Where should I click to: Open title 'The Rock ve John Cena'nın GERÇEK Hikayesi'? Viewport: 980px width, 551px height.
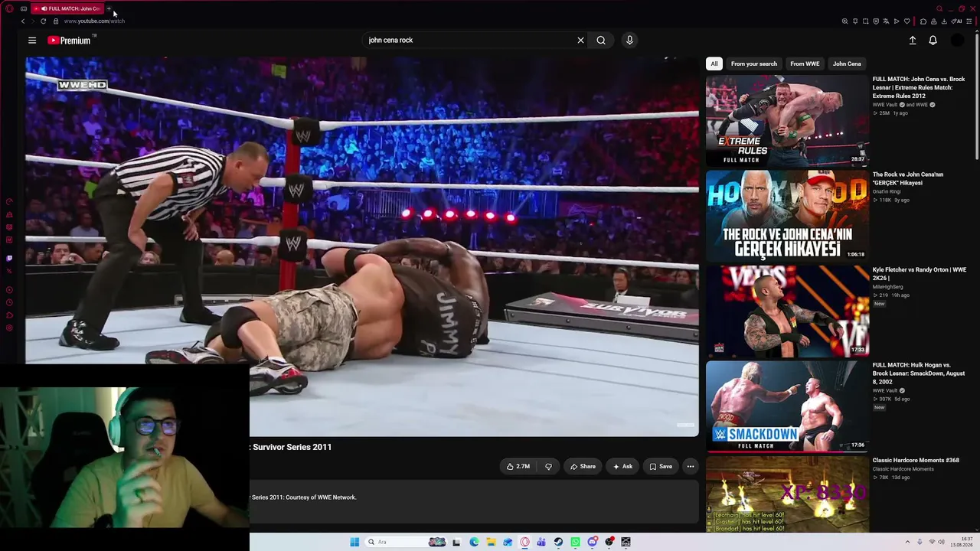(x=908, y=178)
